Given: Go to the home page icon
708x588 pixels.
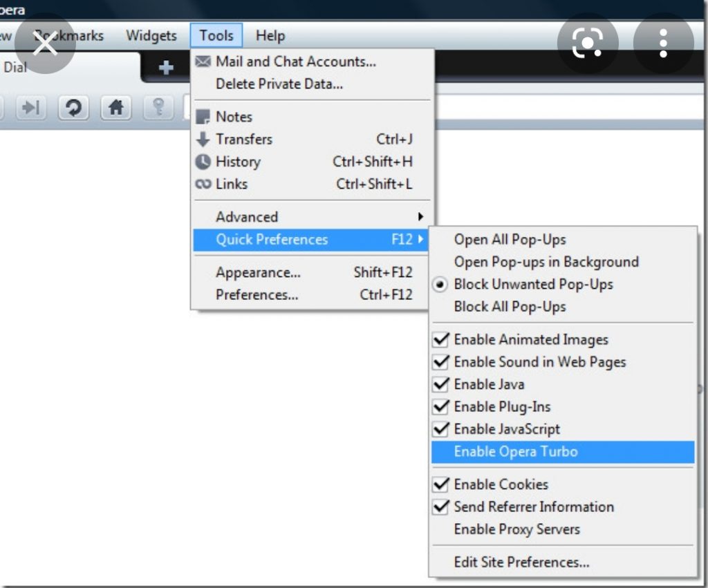Looking at the screenshot, I should 116,107.
